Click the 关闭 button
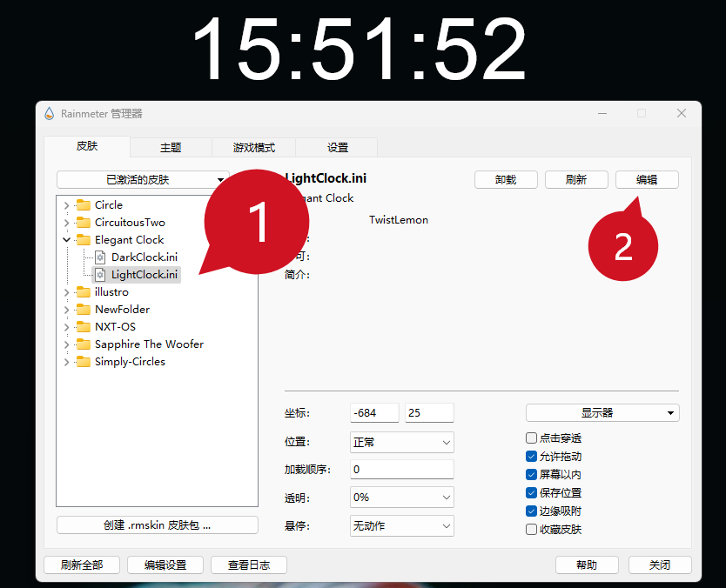726x588 pixels. (x=660, y=565)
